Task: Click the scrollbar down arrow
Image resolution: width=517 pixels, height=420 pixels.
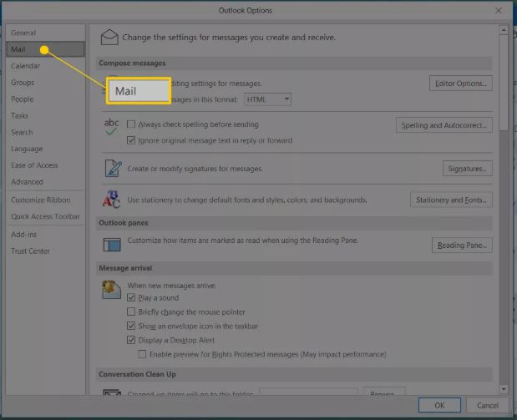Action: [x=504, y=389]
